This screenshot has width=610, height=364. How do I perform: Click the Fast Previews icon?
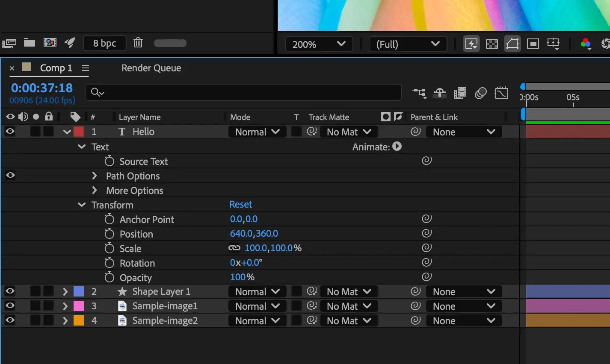(x=471, y=44)
